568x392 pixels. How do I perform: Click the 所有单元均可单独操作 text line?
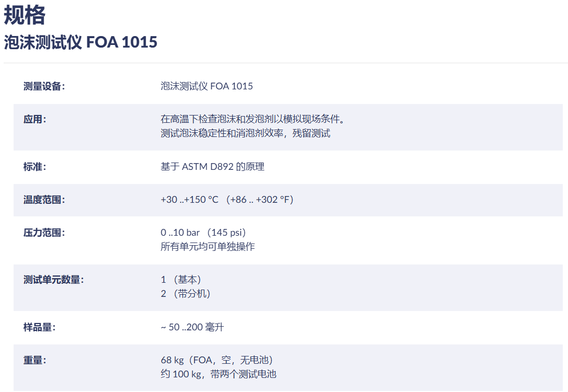(208, 246)
